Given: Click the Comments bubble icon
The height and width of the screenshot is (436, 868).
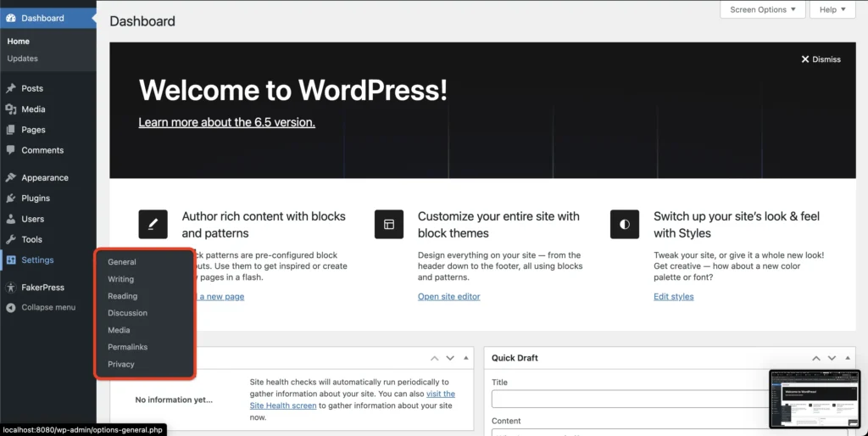Looking at the screenshot, I should point(11,150).
